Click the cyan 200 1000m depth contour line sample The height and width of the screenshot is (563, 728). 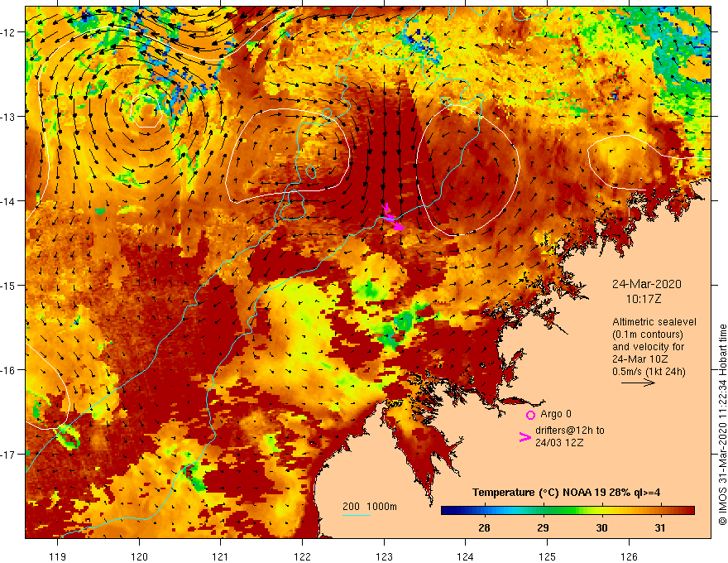coord(356,515)
